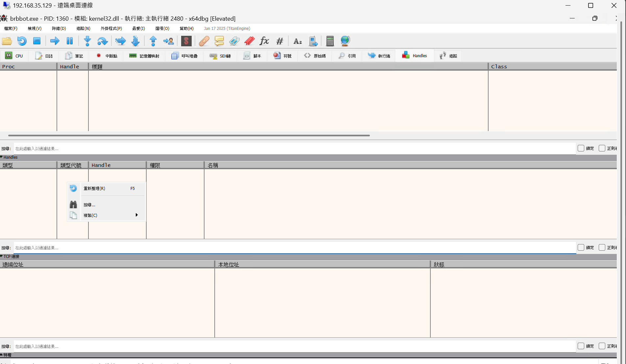The width and height of the screenshot is (626, 364).
Task: Click the horizontal scrollbar under window list
Action: [x=189, y=135]
